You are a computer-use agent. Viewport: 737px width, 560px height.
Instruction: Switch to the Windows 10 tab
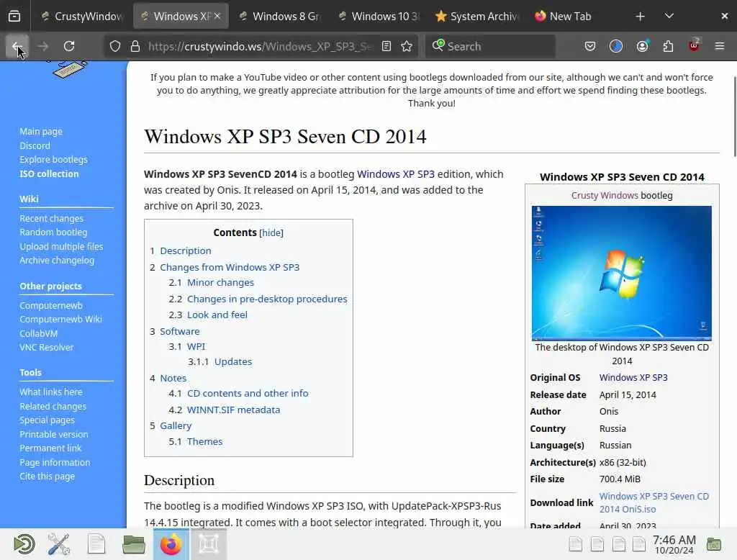[379, 17]
